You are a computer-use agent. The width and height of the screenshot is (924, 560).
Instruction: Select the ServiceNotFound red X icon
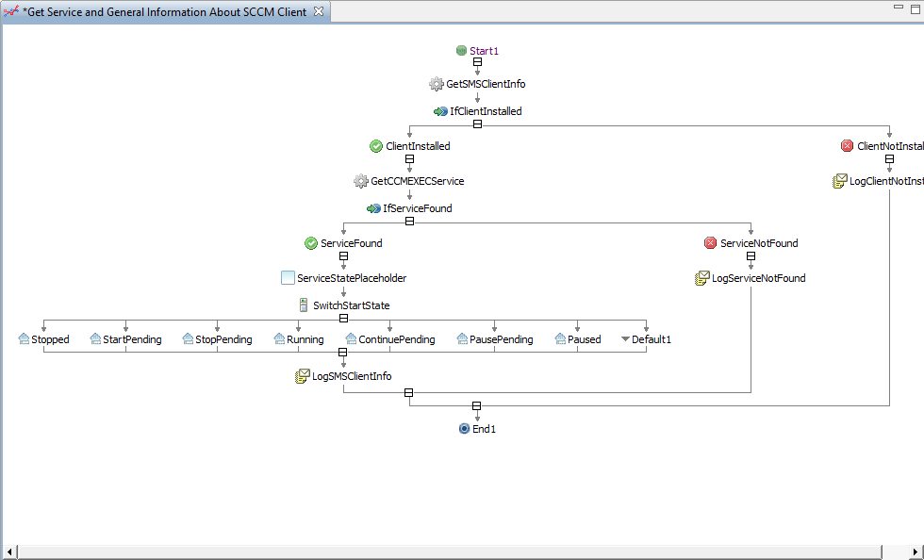[x=710, y=243]
